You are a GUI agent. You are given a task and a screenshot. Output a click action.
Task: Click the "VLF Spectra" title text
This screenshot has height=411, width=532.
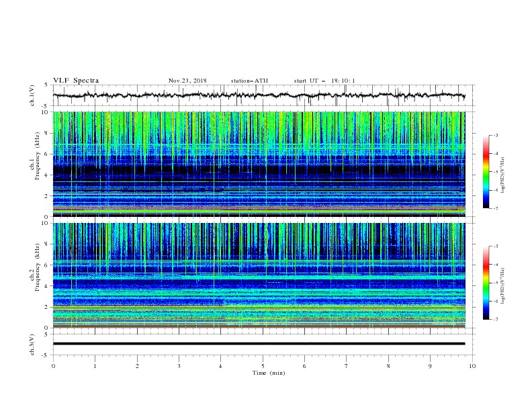[x=76, y=81]
